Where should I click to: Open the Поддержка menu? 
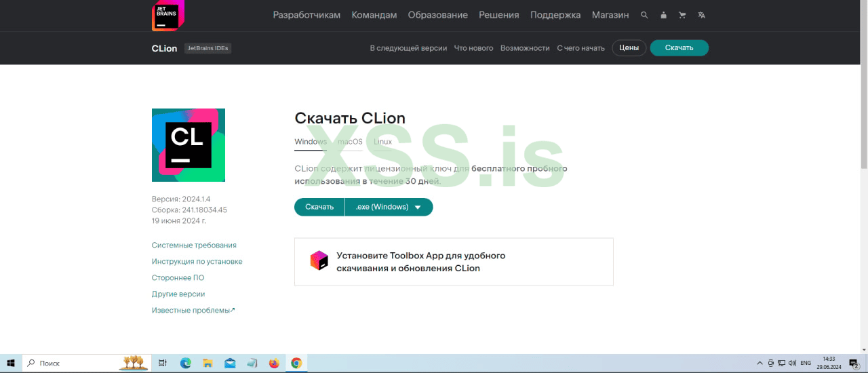(x=555, y=15)
